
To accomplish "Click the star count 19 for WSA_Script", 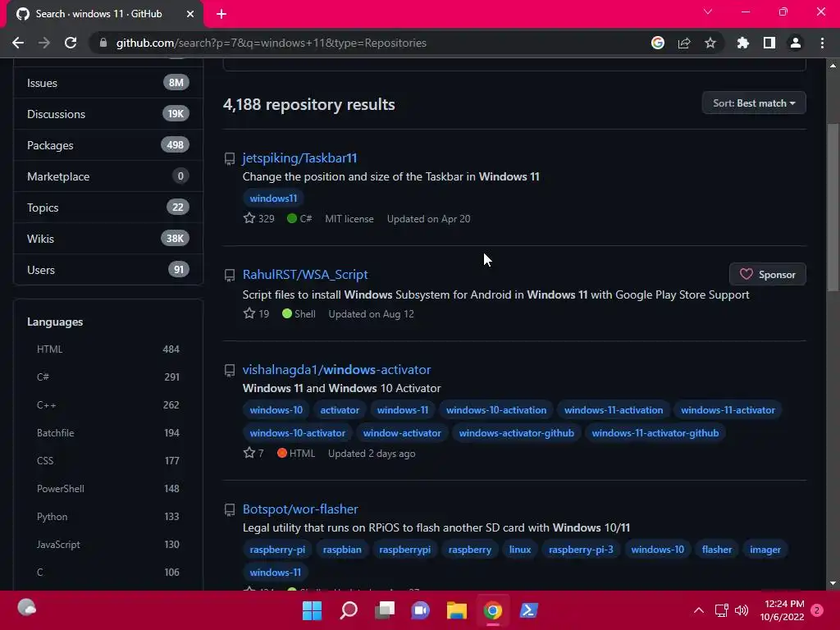I will point(256,314).
